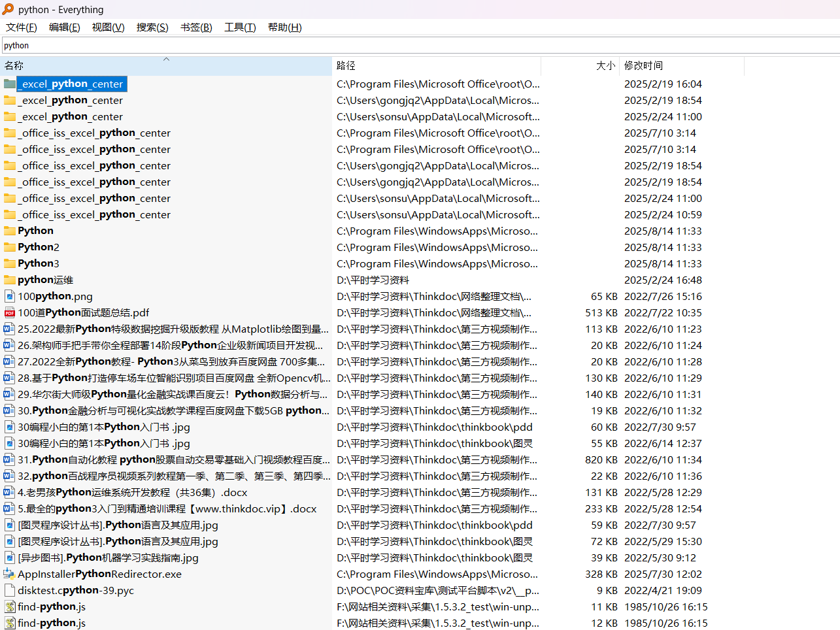Screen dimensions: 840x630
Task: Select file name 100道Python面试题总结.pdf
Action: click(83, 312)
